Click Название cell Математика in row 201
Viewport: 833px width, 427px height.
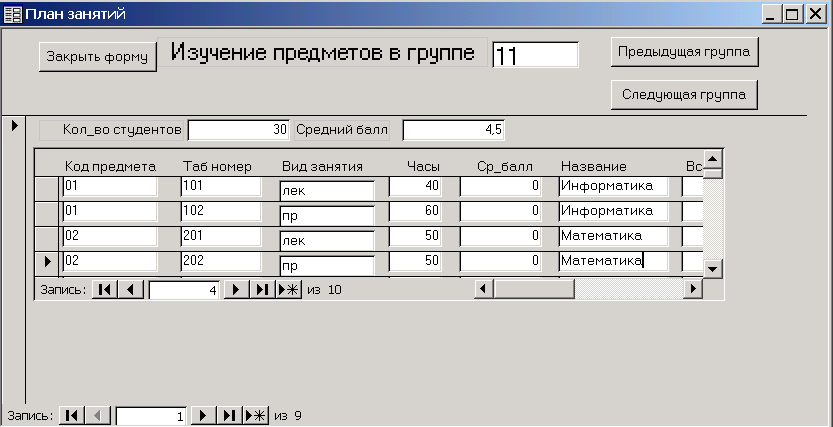(x=613, y=236)
